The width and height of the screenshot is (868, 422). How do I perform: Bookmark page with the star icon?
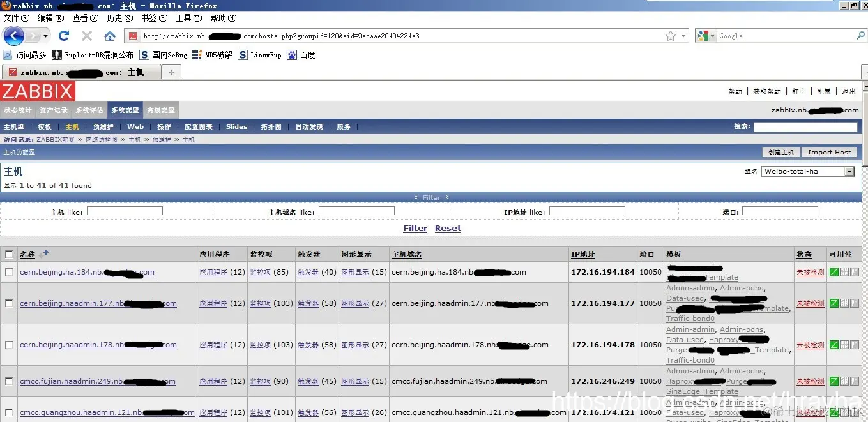click(x=671, y=36)
